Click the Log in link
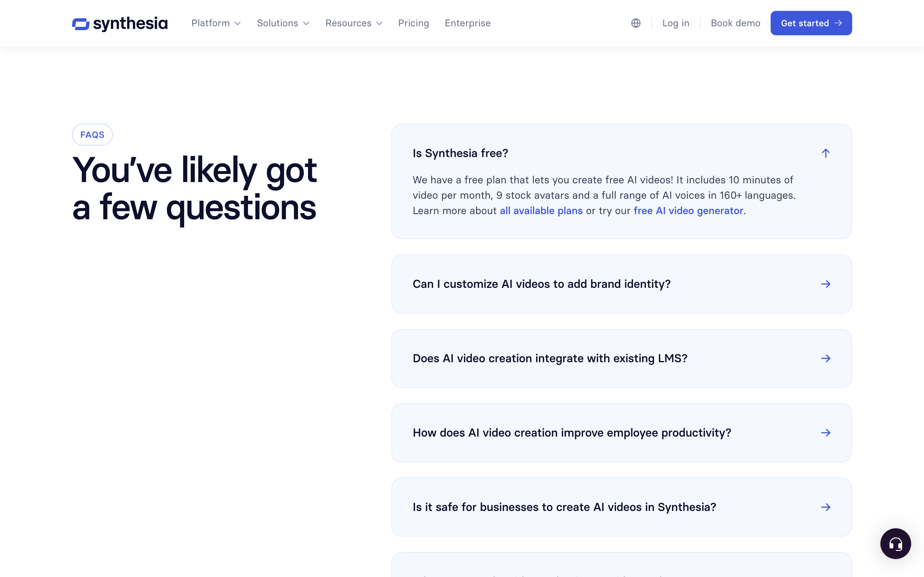The height and width of the screenshot is (577, 924). pos(676,23)
